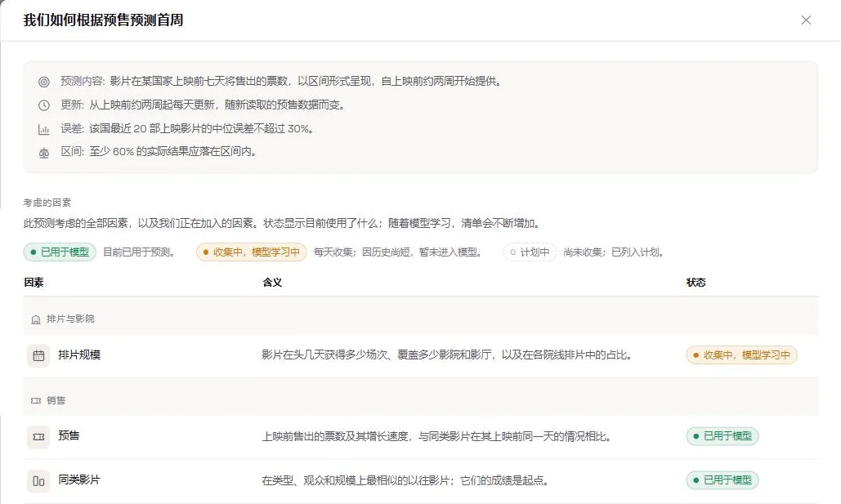Click the balance scale icon beside 区间
This screenshot has width=841, height=504.
pos(44,153)
